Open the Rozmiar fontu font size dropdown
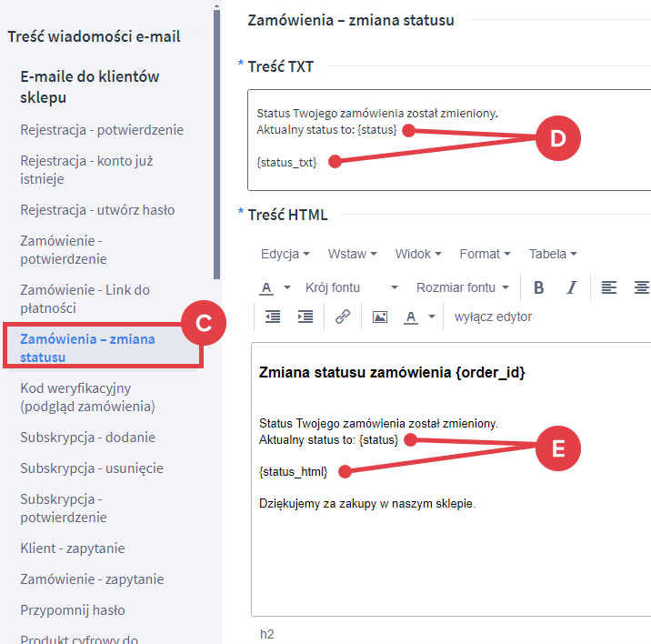Image resolution: width=651 pixels, height=644 pixels. [463, 287]
